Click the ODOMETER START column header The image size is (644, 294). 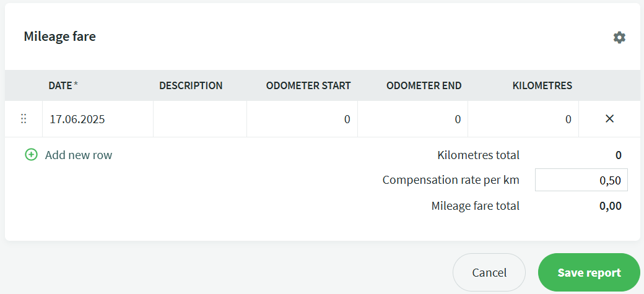tap(308, 86)
